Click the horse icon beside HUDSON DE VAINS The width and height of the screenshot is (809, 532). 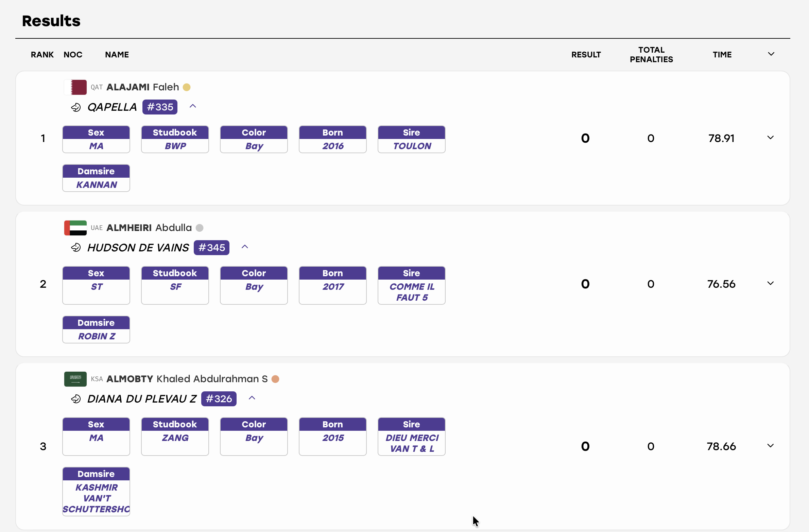click(x=76, y=248)
